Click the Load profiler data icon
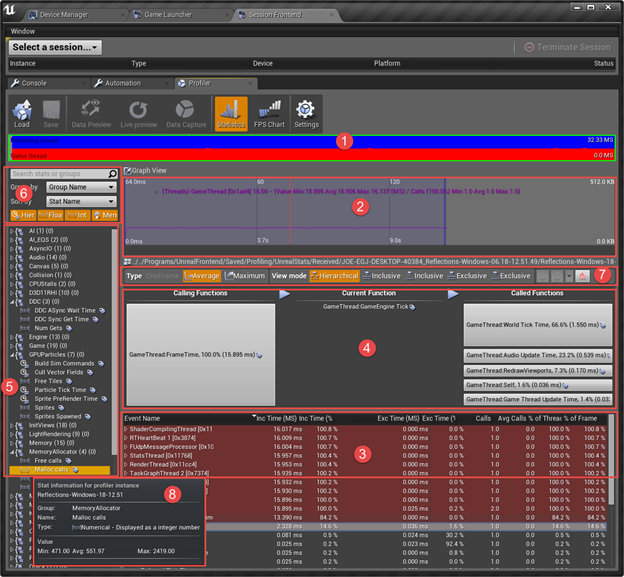Screen dimensions: 624x577 click(22, 114)
